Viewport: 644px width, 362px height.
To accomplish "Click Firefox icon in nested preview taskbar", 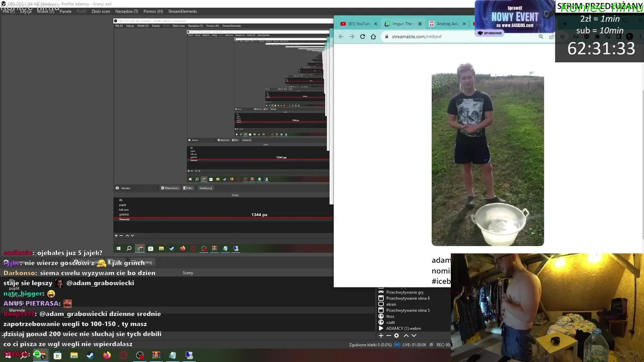I will click(182, 248).
